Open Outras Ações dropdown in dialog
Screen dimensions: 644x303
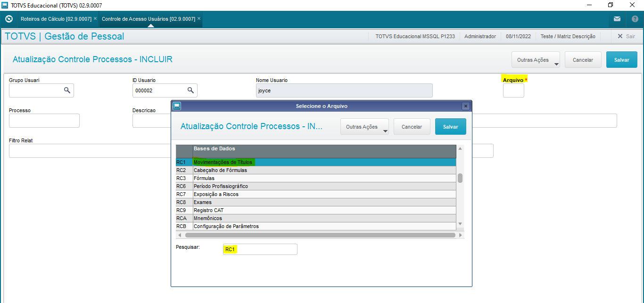point(364,127)
